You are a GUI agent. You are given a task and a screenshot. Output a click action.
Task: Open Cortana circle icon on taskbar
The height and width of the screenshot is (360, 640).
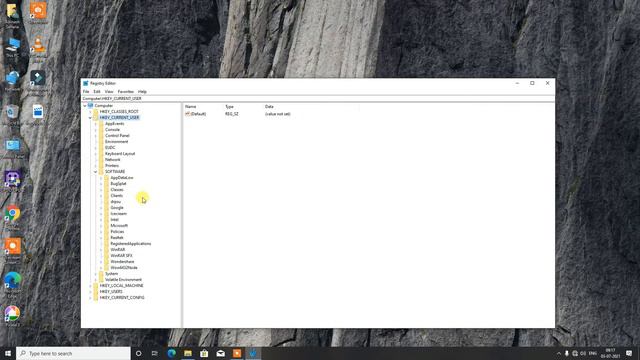coord(138,353)
